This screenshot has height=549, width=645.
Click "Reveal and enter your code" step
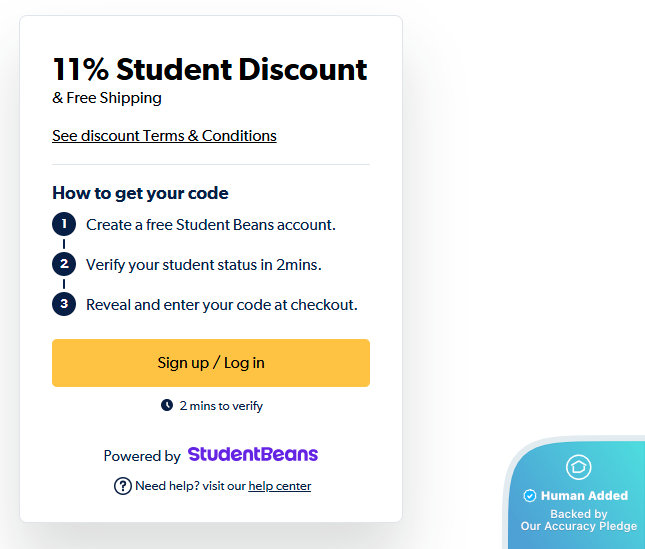tap(222, 305)
